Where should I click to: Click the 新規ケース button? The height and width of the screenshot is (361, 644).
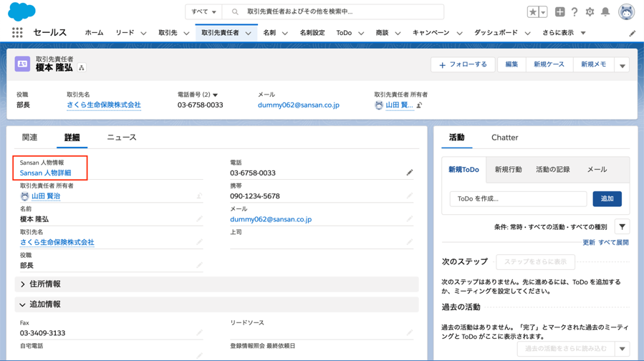(549, 64)
